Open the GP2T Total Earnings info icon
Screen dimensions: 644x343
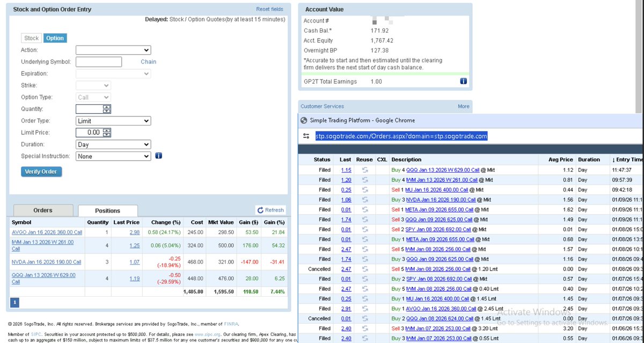[x=463, y=82]
